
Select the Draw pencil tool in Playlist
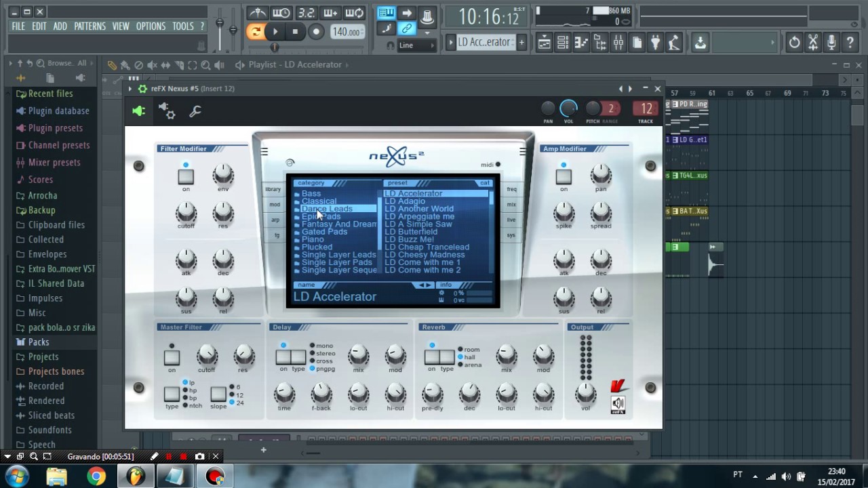pos(112,65)
